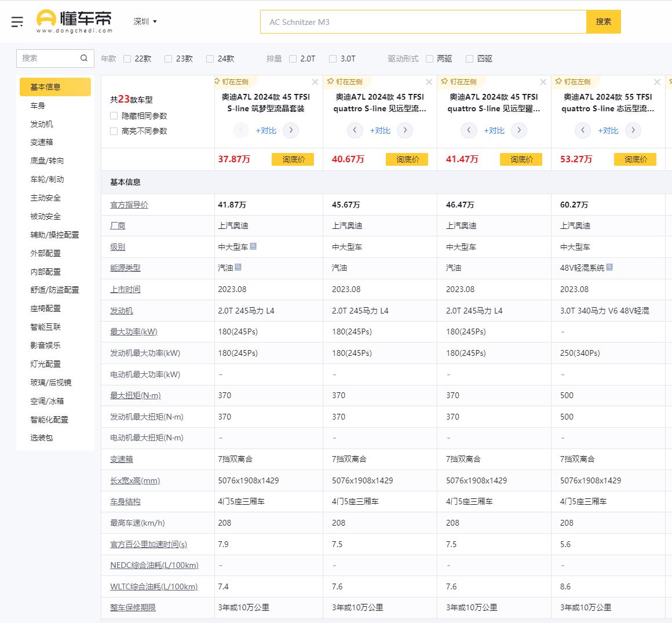Viewport: 672px width, 623px height.
Task: Toggle the 23款 year checkbox
Action: click(169, 59)
